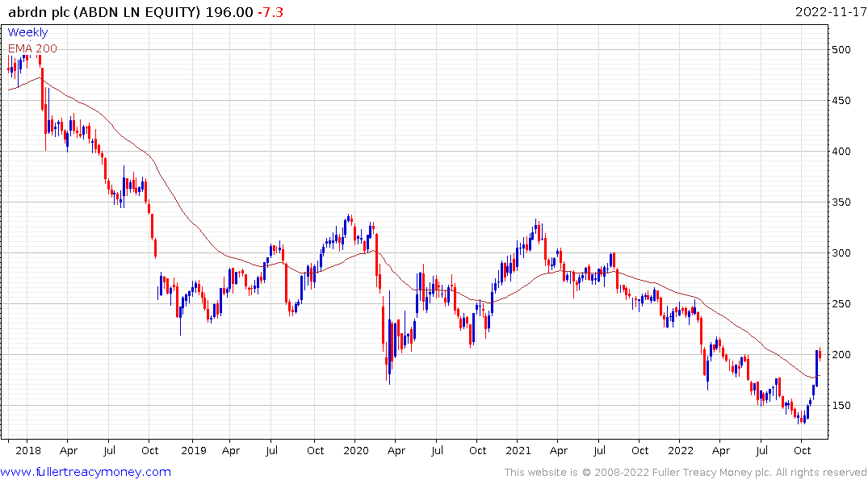Click the 250 price axis label
Viewport: 868px width, 484px height.
click(x=841, y=304)
